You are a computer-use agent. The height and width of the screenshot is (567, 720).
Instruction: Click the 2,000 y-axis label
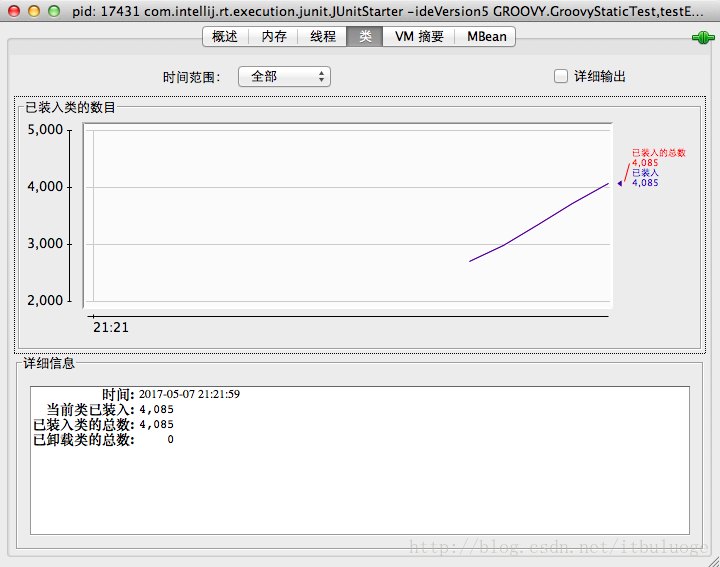pyautogui.click(x=45, y=300)
